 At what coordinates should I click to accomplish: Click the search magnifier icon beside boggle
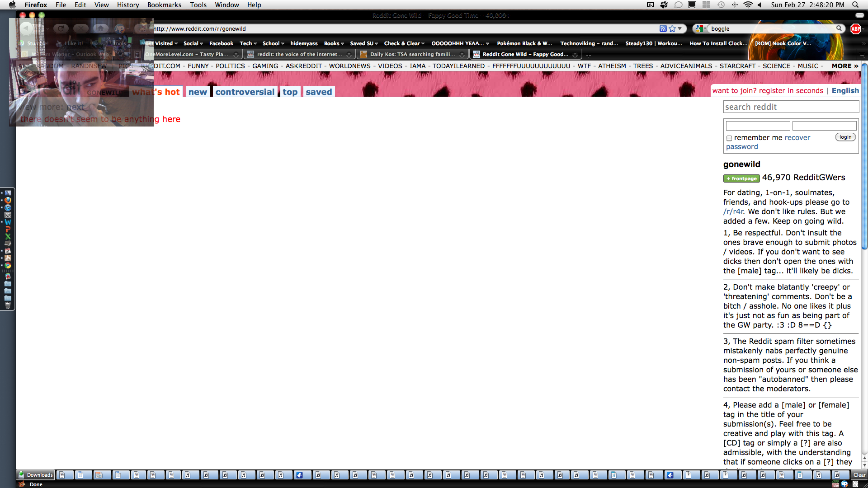point(839,28)
